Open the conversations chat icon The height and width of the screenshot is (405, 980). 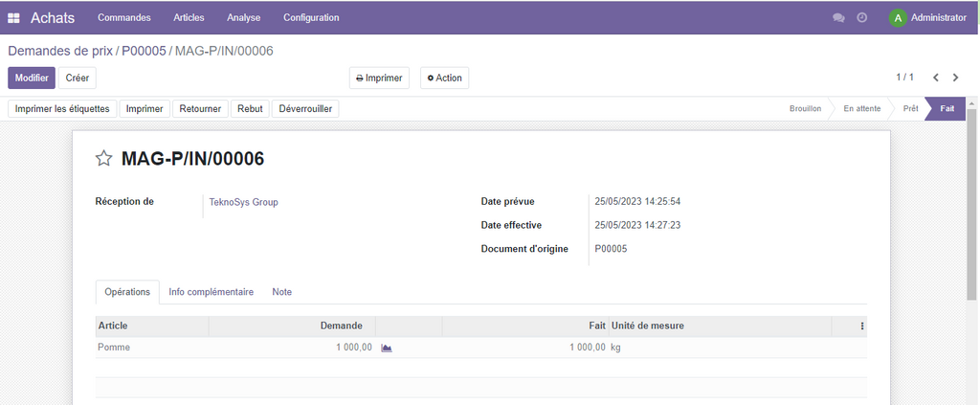coord(838,17)
